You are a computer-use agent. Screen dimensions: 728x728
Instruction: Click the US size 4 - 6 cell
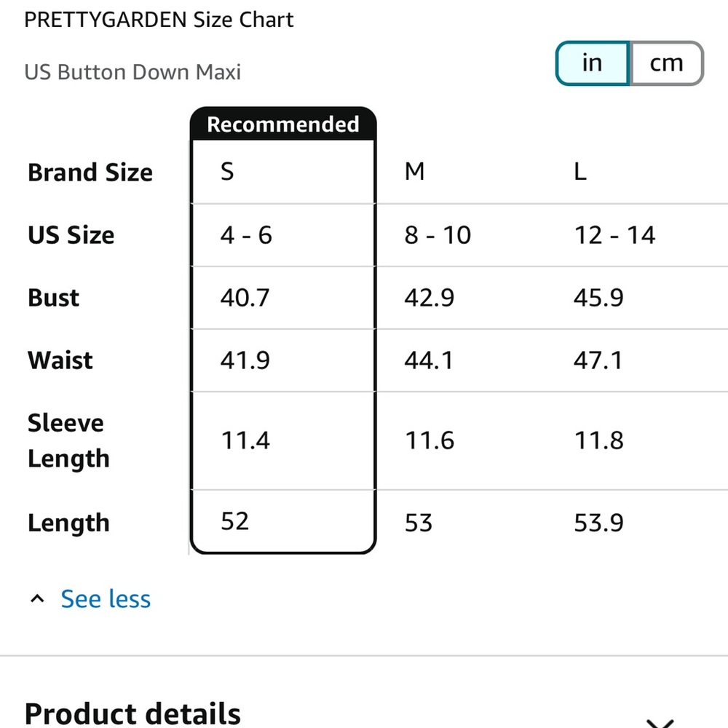246,235
